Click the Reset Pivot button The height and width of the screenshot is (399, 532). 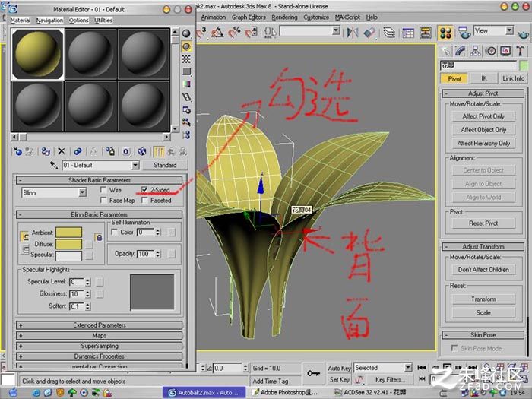483,223
